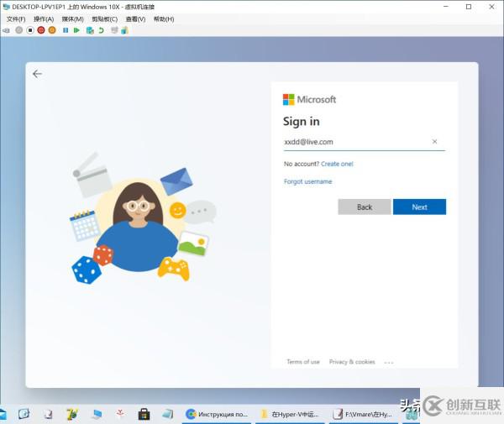Click the red figure taskbar icon
504x424 pixels.
(x=120, y=414)
